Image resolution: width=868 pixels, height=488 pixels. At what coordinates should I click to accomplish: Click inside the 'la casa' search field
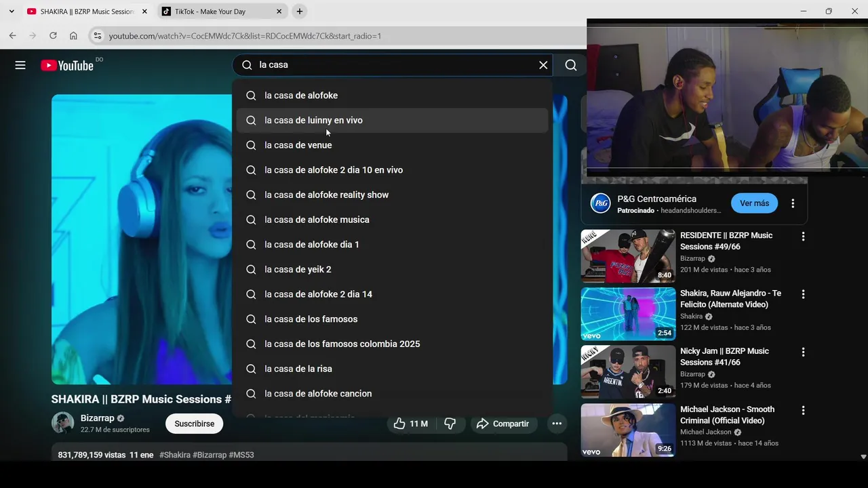click(x=392, y=65)
